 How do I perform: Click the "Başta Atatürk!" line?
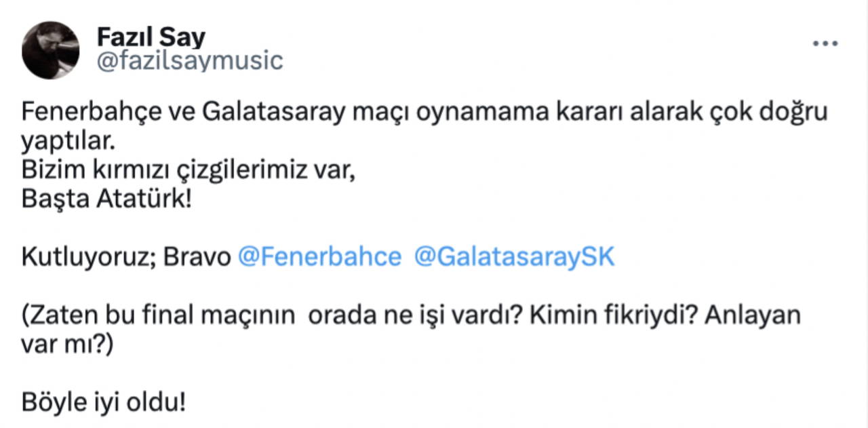107,201
